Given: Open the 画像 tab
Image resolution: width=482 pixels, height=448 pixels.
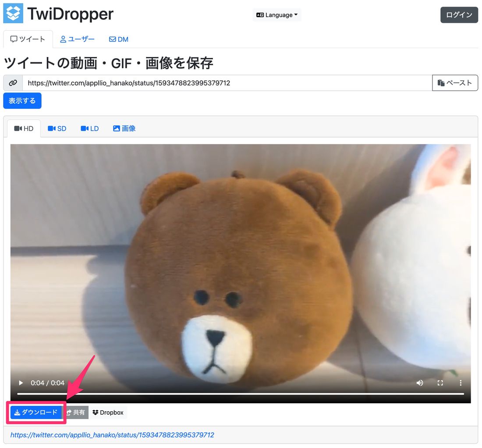Looking at the screenshot, I should pyautogui.click(x=124, y=128).
